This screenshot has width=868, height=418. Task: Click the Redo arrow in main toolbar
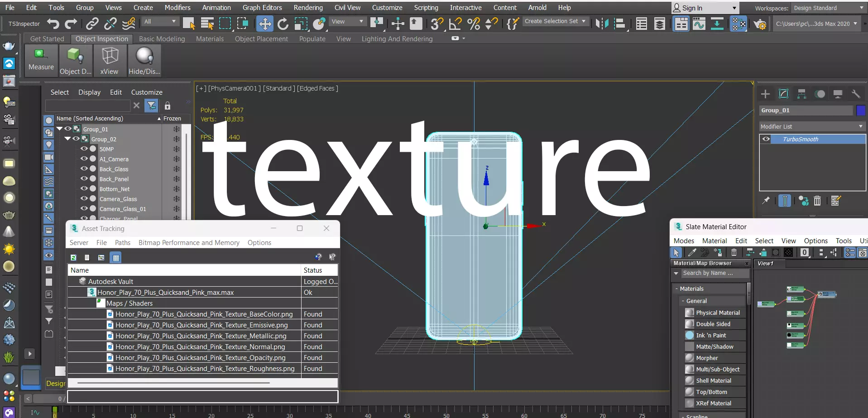(x=71, y=24)
